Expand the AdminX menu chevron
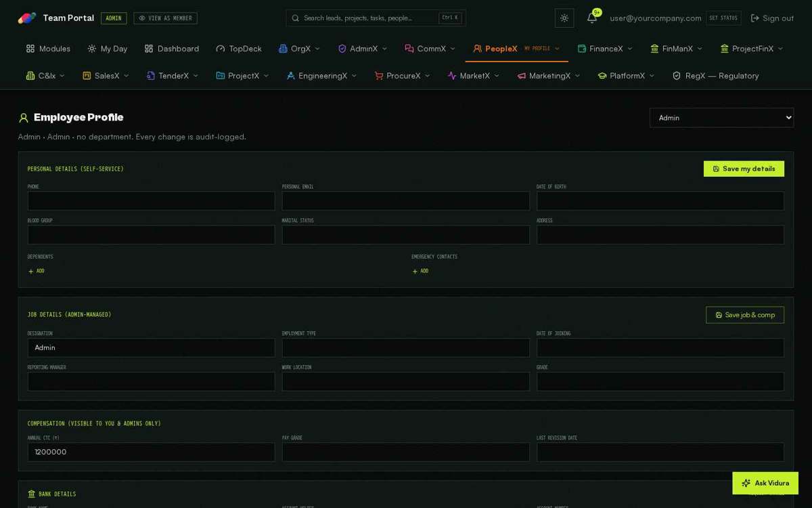 point(385,49)
